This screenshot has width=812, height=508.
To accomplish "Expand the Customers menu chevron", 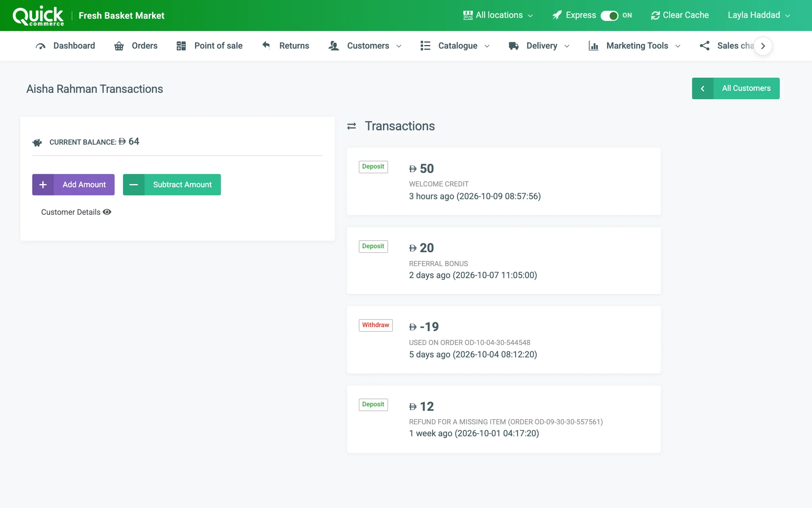I will pyautogui.click(x=399, y=46).
